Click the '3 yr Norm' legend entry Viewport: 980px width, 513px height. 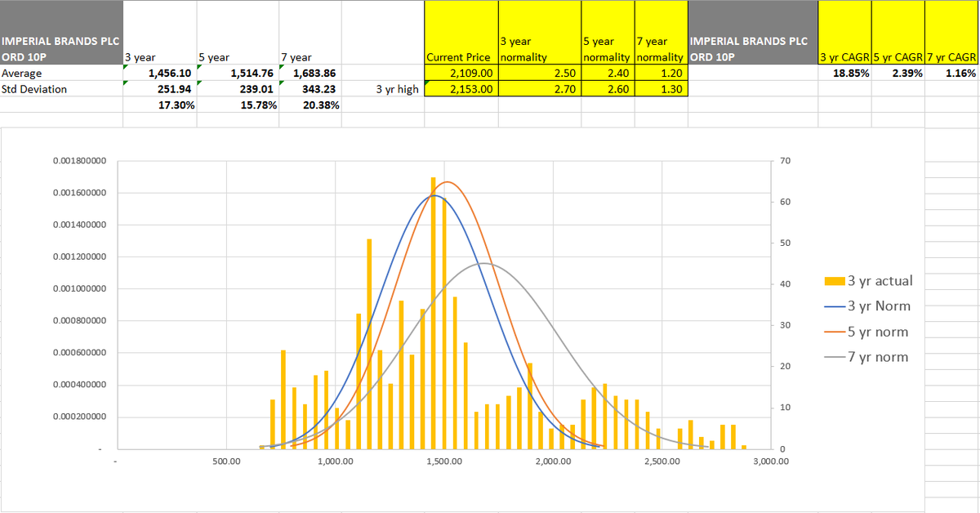[x=870, y=306]
